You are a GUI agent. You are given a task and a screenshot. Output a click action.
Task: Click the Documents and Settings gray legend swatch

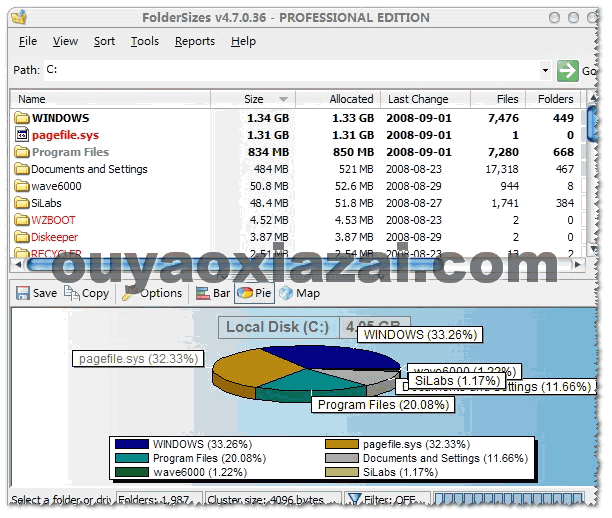click(x=342, y=458)
